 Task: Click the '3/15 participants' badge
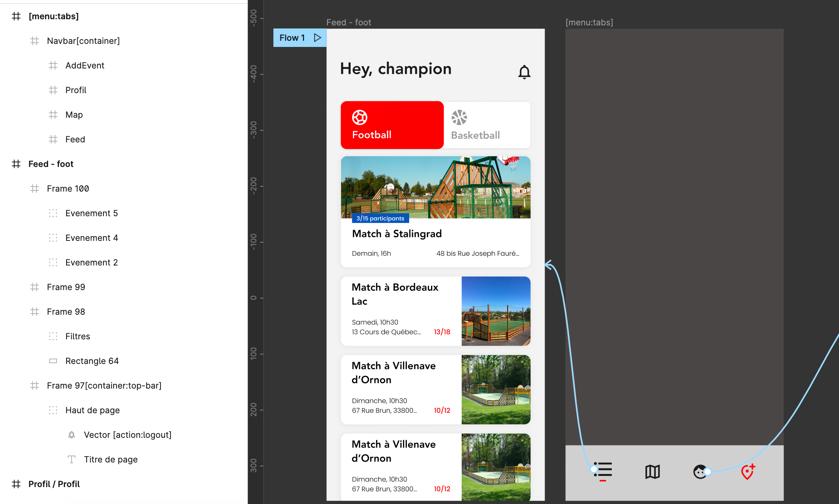click(x=380, y=218)
